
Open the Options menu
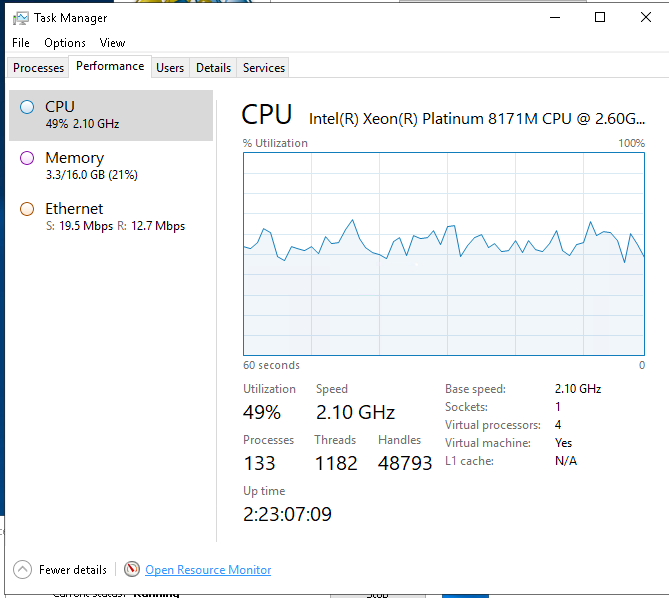tap(65, 43)
